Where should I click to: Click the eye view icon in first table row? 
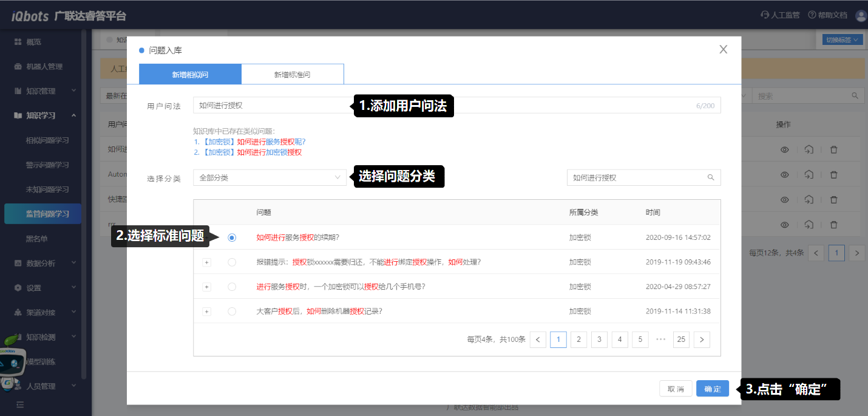point(784,149)
